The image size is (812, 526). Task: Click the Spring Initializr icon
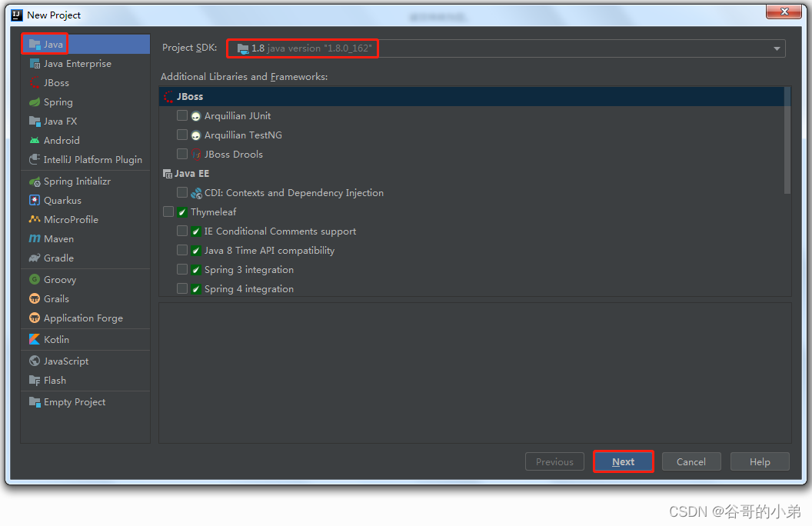click(35, 181)
